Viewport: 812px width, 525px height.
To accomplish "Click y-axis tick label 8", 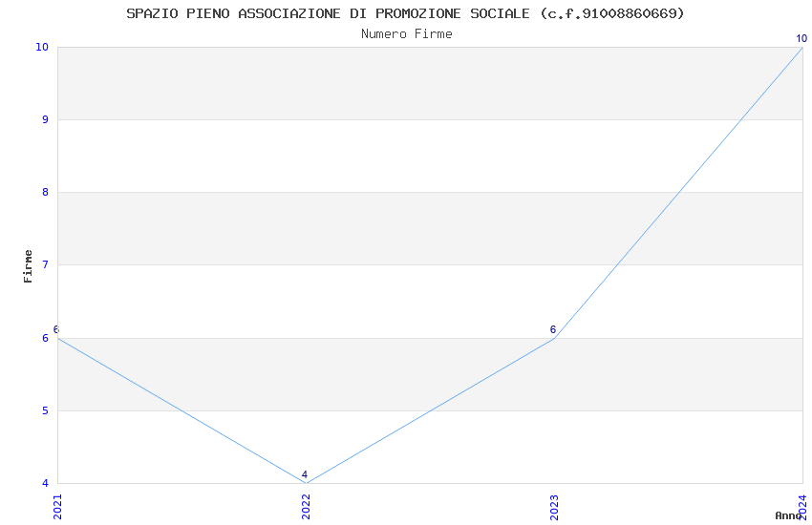I will pyautogui.click(x=46, y=192).
